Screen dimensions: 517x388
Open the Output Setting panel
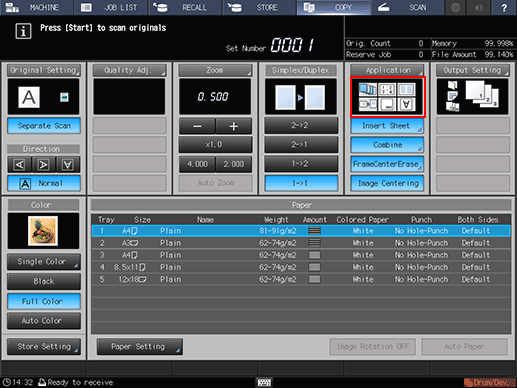(x=473, y=70)
